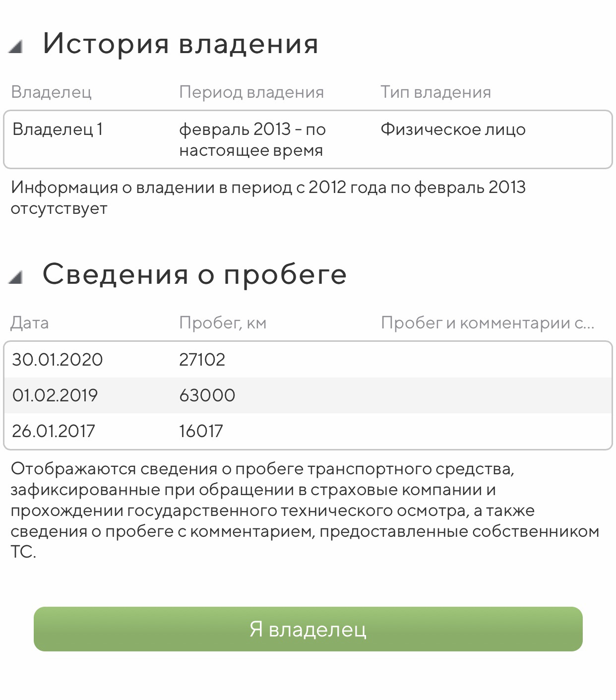This screenshot has width=616, height=700.
Task: Select the 26.01.2017 date cell
Action: pos(54,431)
